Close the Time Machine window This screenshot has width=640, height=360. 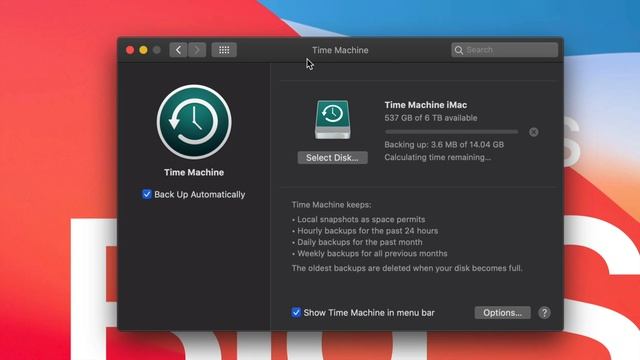130,50
